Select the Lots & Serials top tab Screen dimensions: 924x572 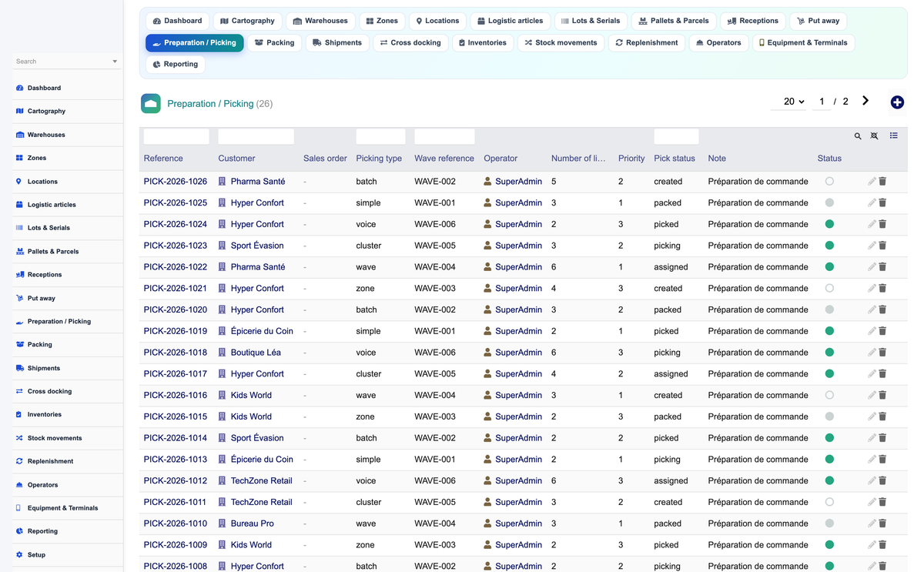pos(590,21)
